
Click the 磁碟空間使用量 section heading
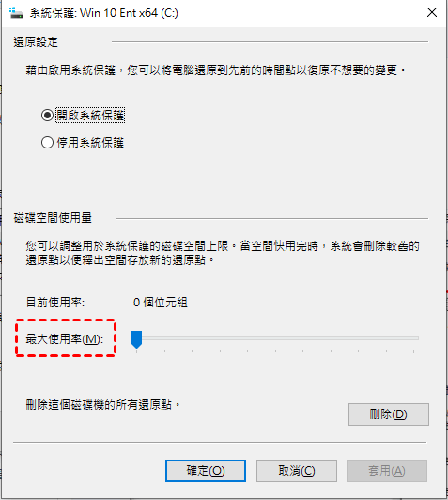pyautogui.click(x=53, y=218)
